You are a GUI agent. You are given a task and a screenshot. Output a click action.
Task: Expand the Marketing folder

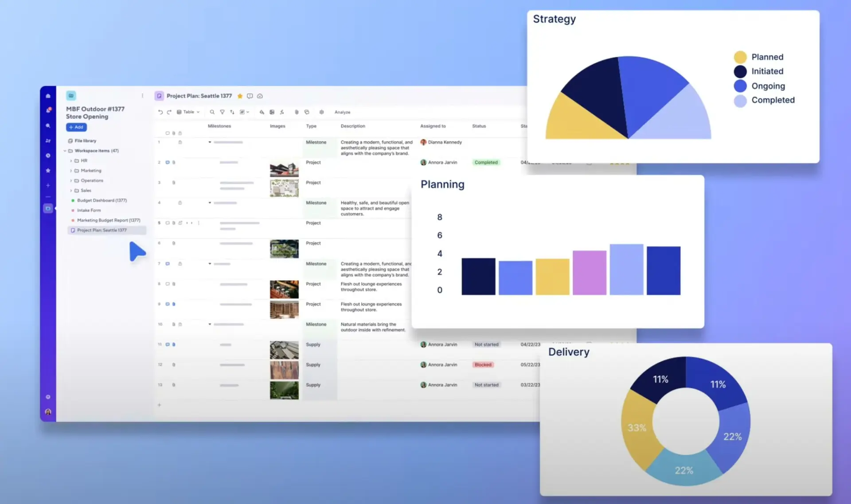71,171
